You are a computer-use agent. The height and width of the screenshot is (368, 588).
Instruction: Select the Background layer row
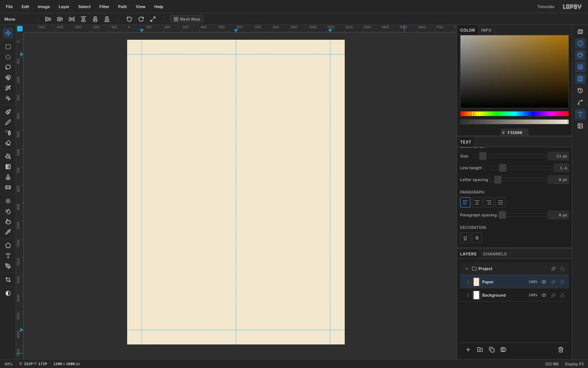point(514,295)
